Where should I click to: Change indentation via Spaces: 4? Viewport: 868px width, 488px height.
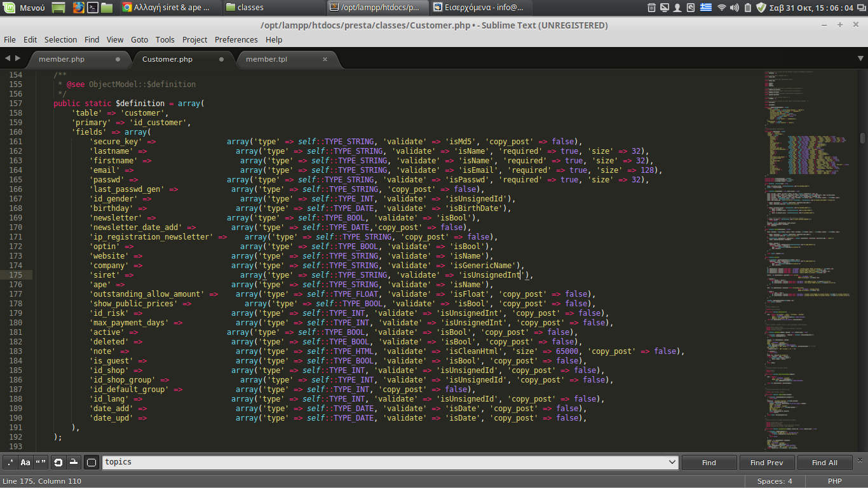[774, 481]
